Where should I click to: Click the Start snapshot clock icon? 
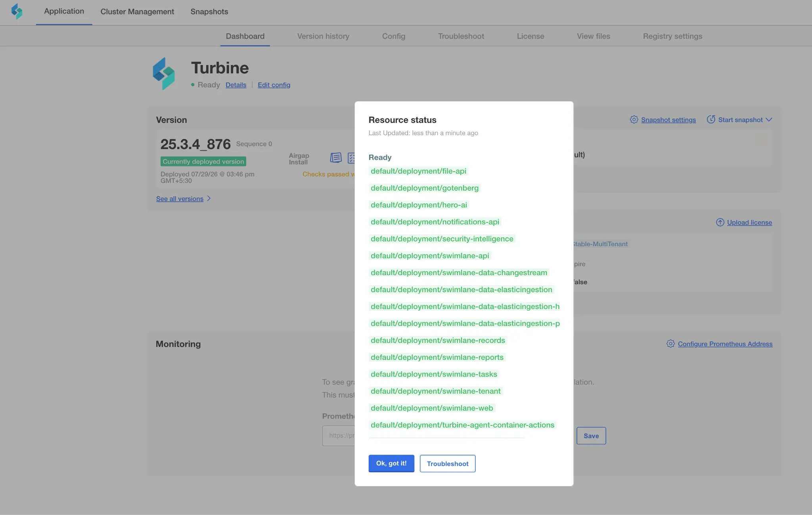pos(711,120)
